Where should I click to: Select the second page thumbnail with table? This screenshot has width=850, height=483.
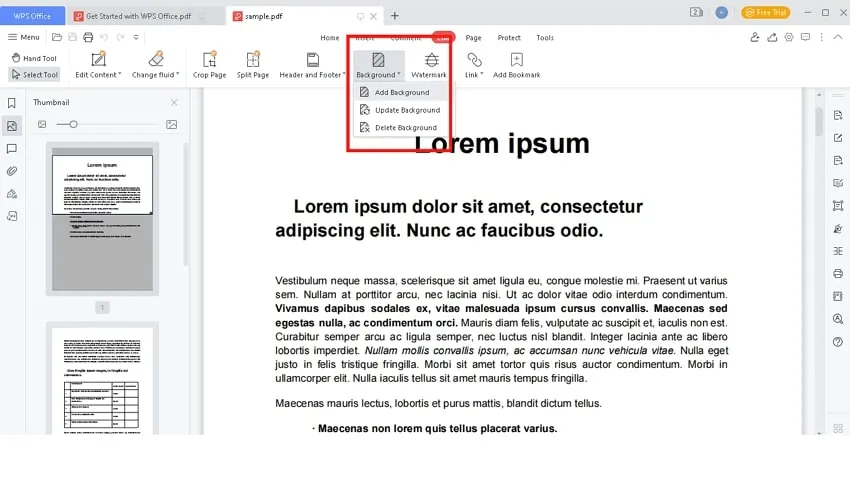(x=102, y=379)
